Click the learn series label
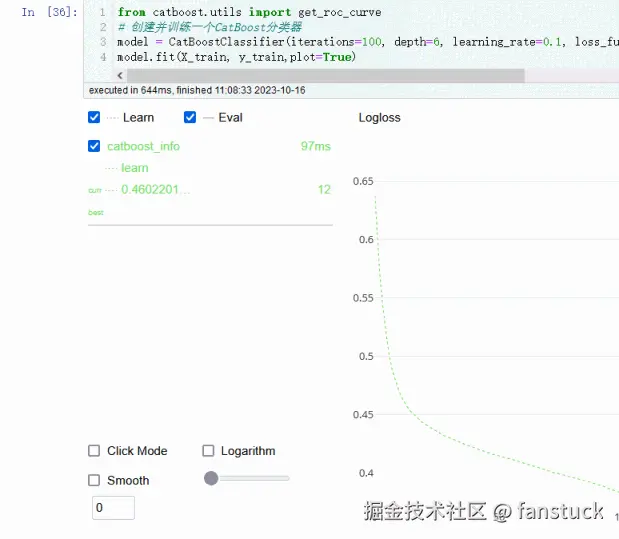The height and width of the screenshot is (539, 619). click(x=135, y=168)
